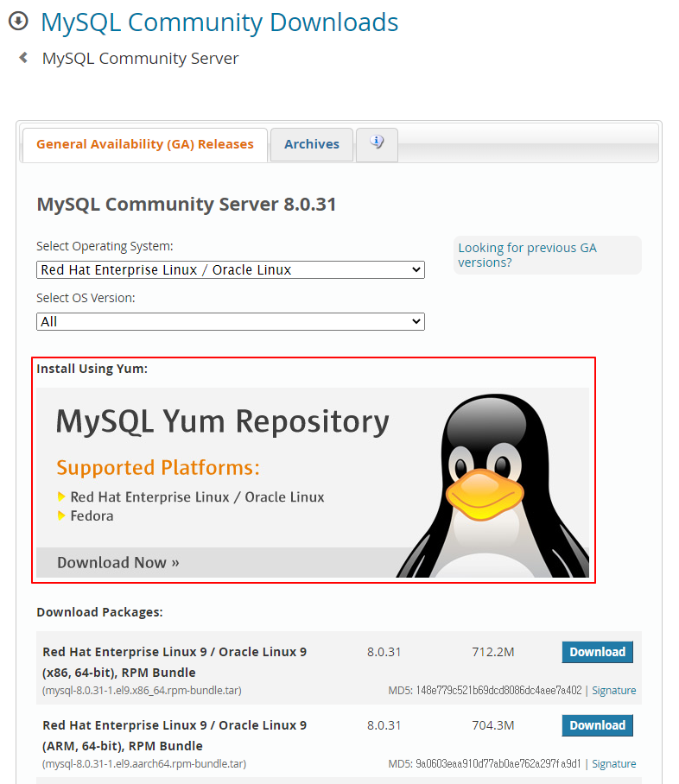Open the Select OS Version dropdown
The height and width of the screenshot is (784, 679).
230,321
